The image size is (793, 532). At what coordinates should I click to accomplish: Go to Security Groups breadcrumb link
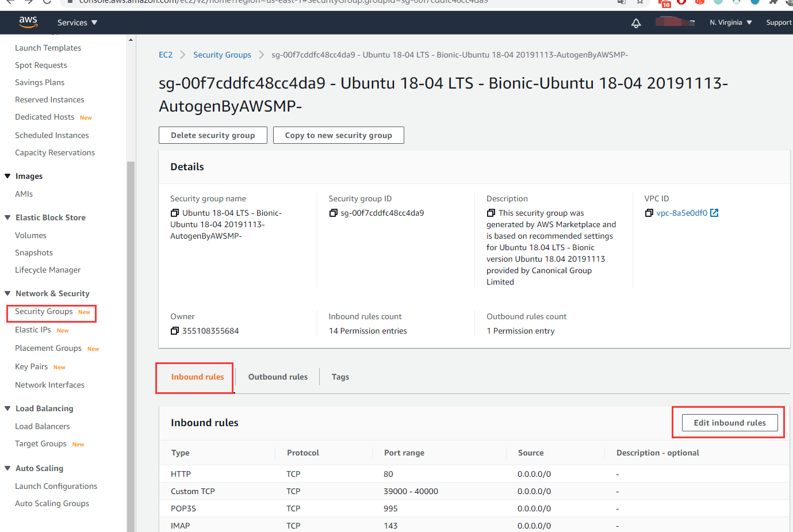tap(222, 55)
